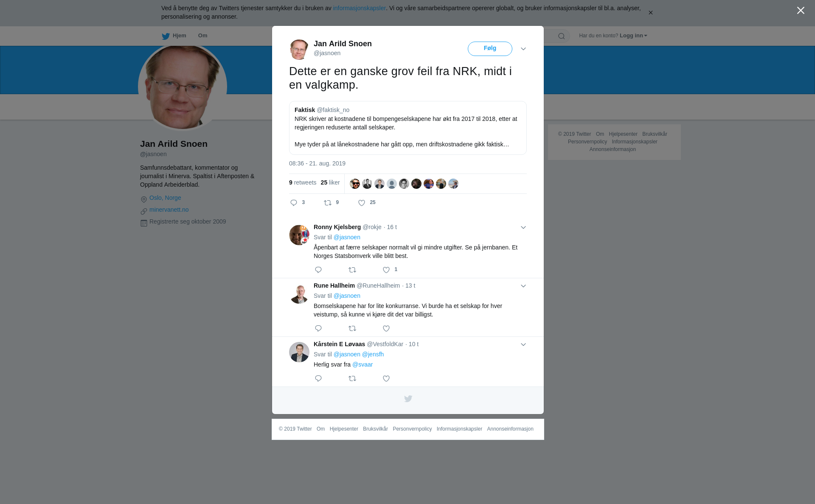Click the Twitter bird Hjem icon
This screenshot has height=504, width=815.
(166, 36)
